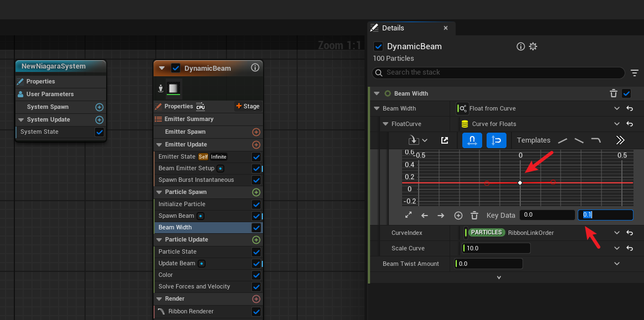Screen dimensions: 644x320
Task: Add a new key to the curve
Action: pyautogui.click(x=458, y=215)
